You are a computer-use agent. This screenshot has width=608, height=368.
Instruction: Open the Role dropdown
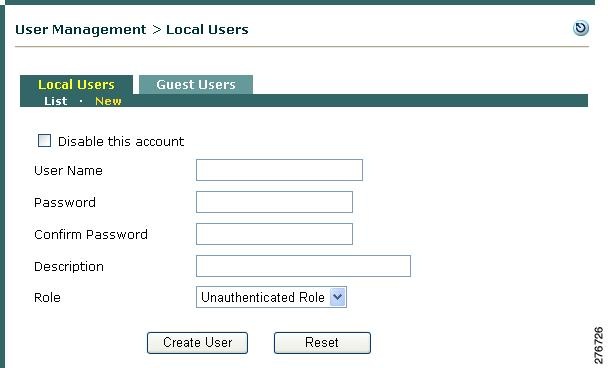click(x=271, y=297)
